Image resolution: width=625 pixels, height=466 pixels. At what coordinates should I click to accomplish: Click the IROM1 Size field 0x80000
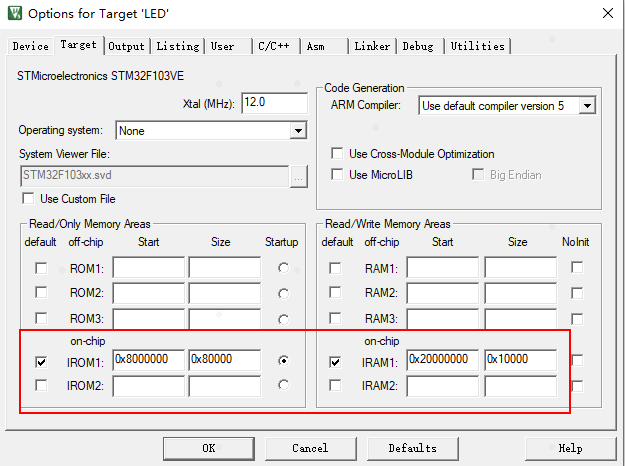(225, 360)
